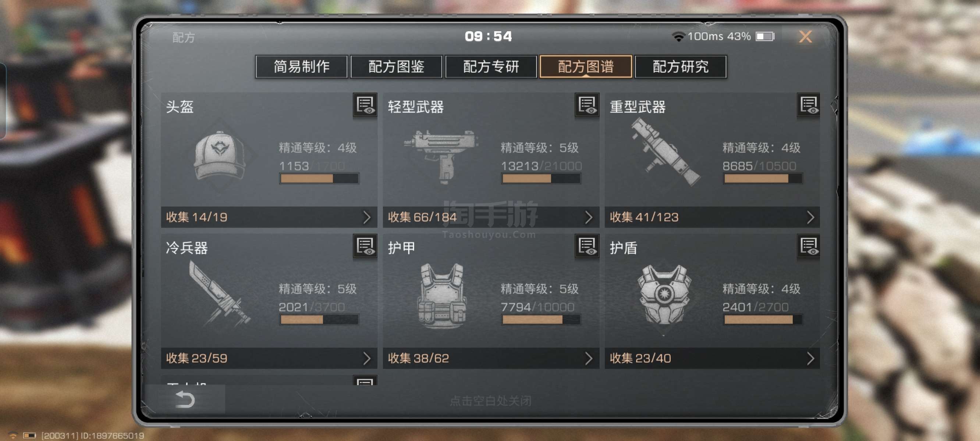980x441 pixels.
Task: Switch to the 简易制作 tab
Action: pyautogui.click(x=301, y=67)
